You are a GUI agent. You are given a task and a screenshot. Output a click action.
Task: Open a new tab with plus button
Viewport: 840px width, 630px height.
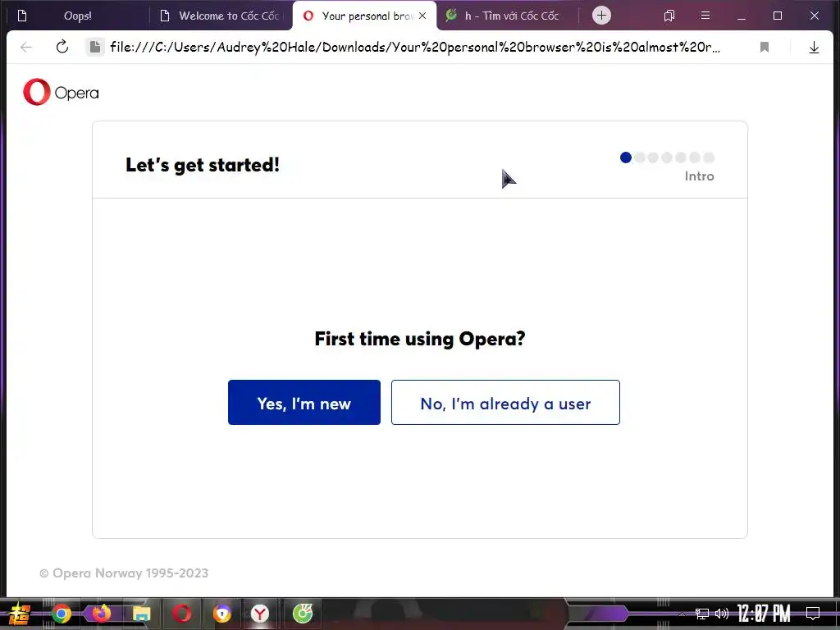click(601, 15)
